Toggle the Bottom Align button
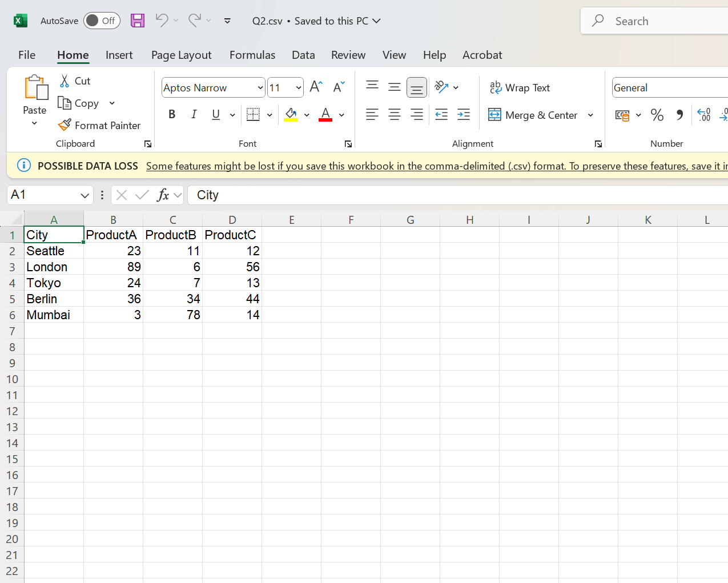The image size is (728, 583). point(417,87)
